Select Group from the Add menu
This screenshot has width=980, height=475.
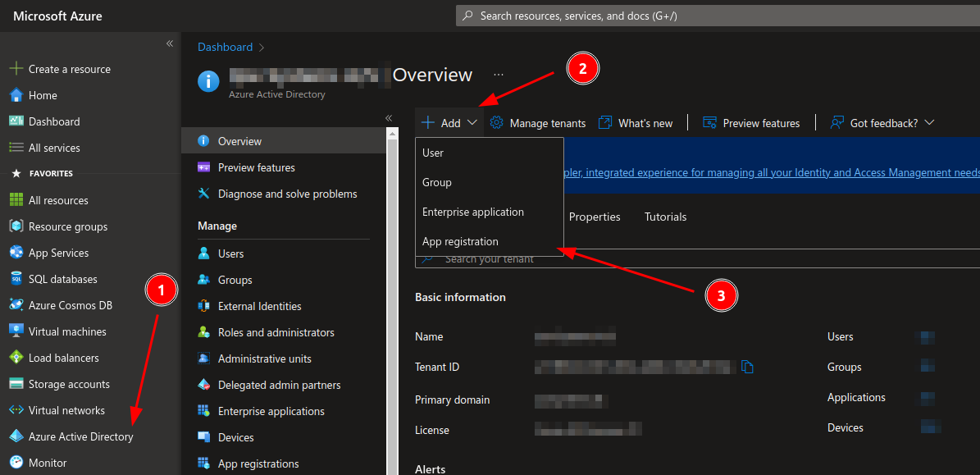(x=490, y=182)
